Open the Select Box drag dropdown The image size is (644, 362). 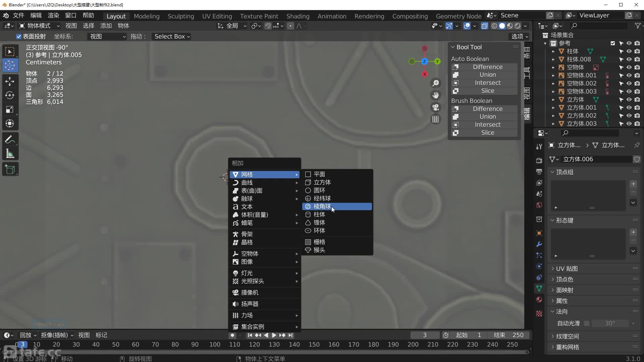(172, 37)
